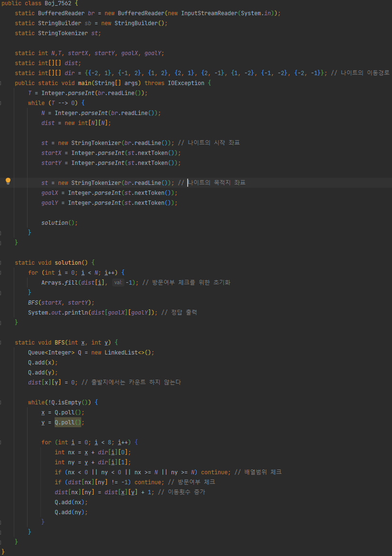Click the comment '// 나이트의 시작 좌표'
Screen dimensions: 392x556
(x=209, y=143)
